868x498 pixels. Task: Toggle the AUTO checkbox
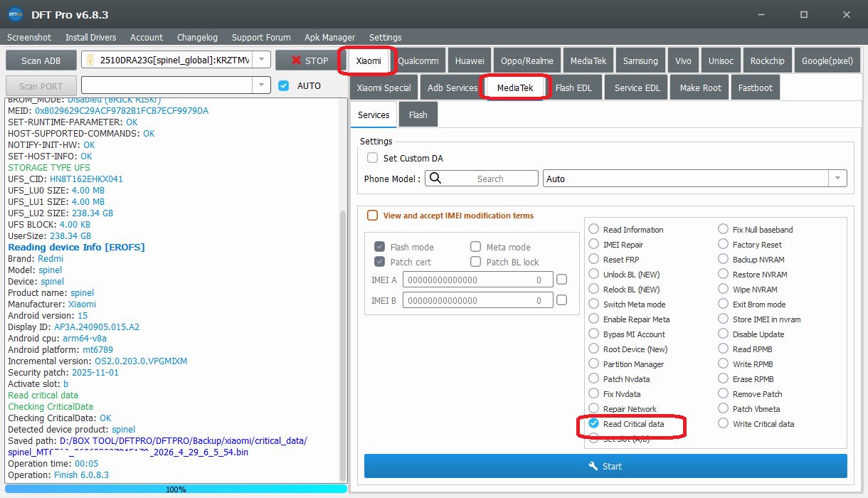coord(284,85)
